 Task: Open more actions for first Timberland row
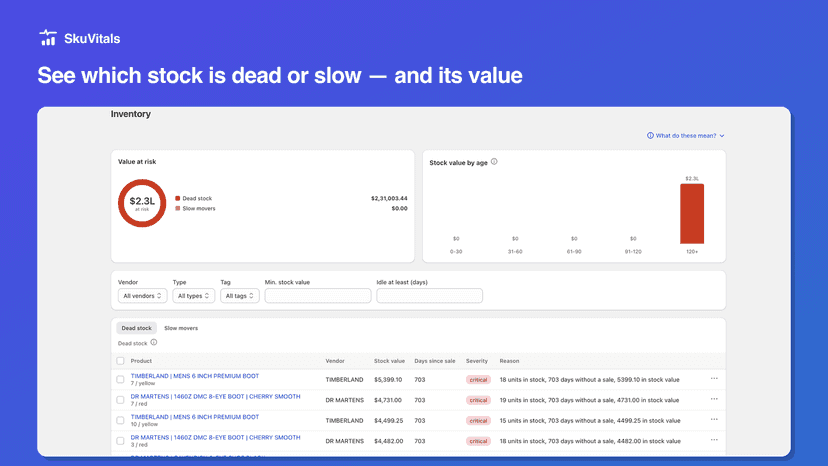[714, 378]
